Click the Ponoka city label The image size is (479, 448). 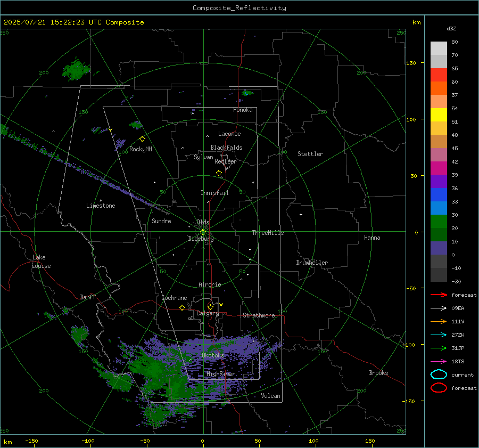pos(243,110)
